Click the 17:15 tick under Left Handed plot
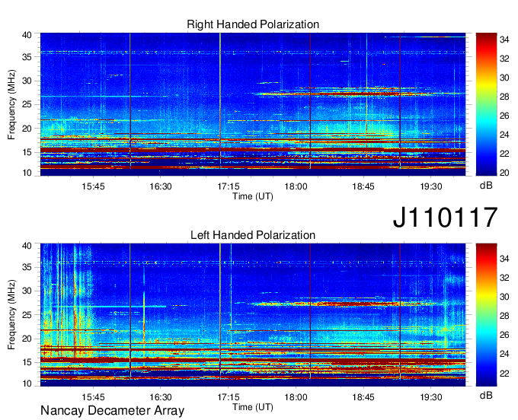This screenshot has width=518, height=420. point(229,397)
